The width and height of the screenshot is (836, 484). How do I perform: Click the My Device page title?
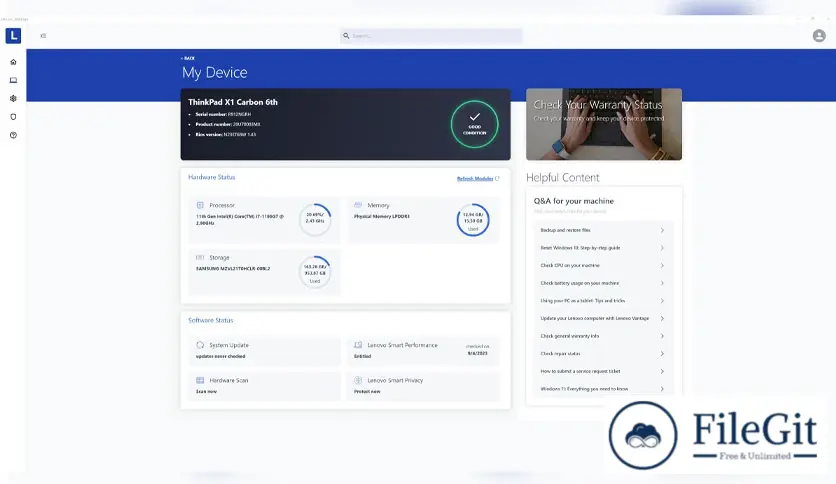pos(214,72)
